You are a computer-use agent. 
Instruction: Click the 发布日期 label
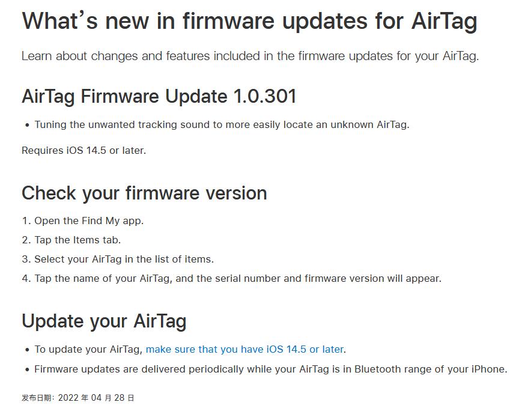coord(38,398)
